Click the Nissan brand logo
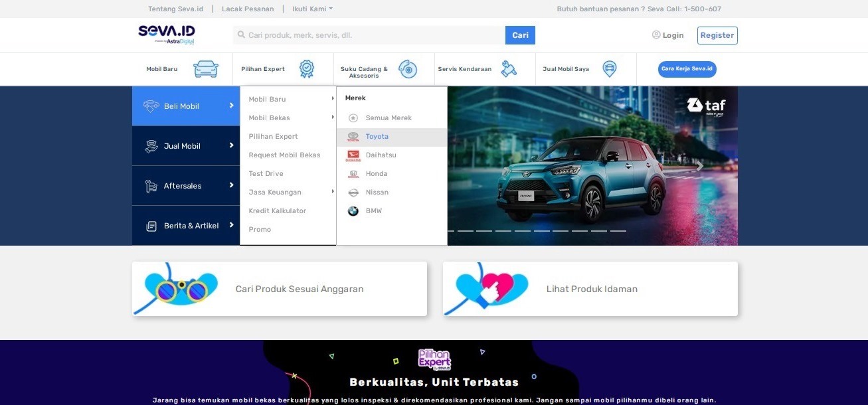Image resolution: width=868 pixels, height=405 pixels. pyautogui.click(x=353, y=193)
